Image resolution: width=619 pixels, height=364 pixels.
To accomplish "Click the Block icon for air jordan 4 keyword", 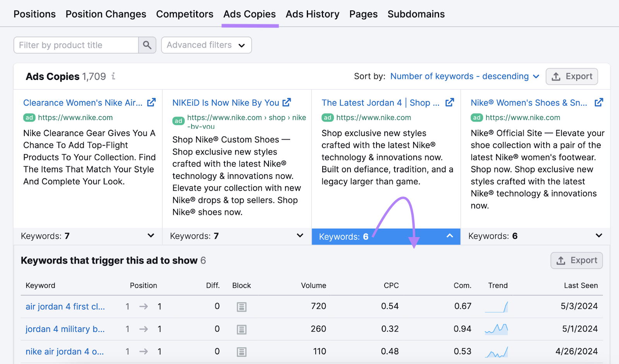I will pyautogui.click(x=241, y=306).
